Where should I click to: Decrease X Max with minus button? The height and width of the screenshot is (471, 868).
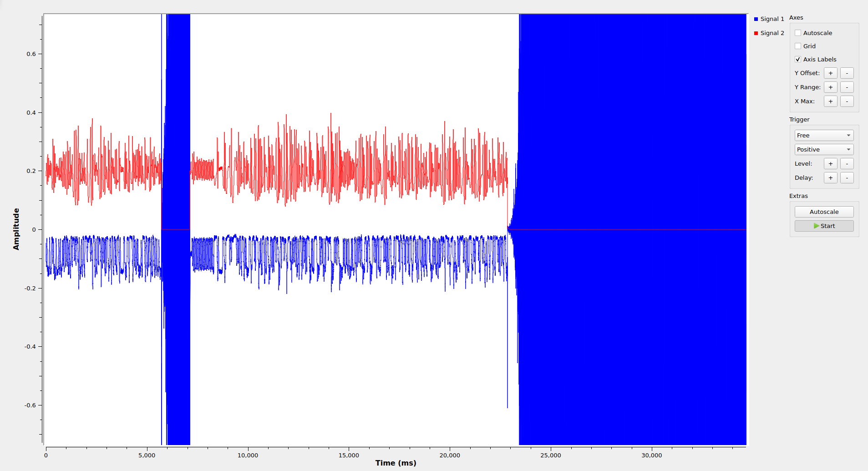coord(847,101)
